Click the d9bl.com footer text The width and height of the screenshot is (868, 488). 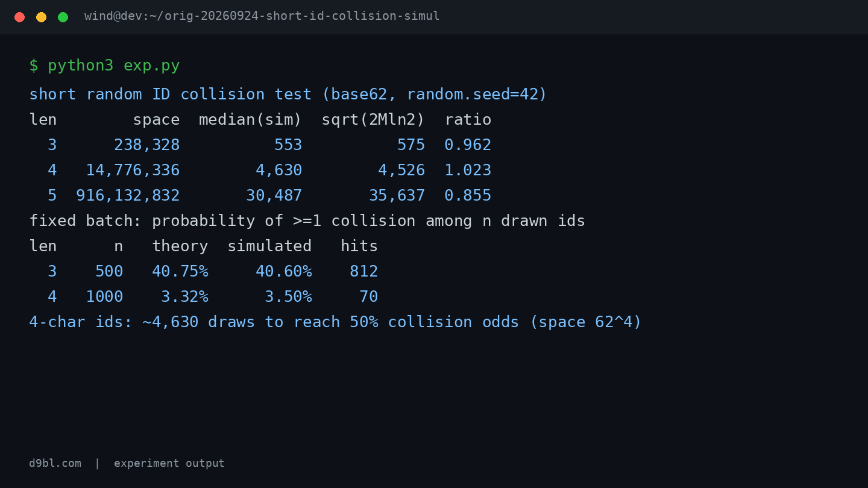(55, 463)
